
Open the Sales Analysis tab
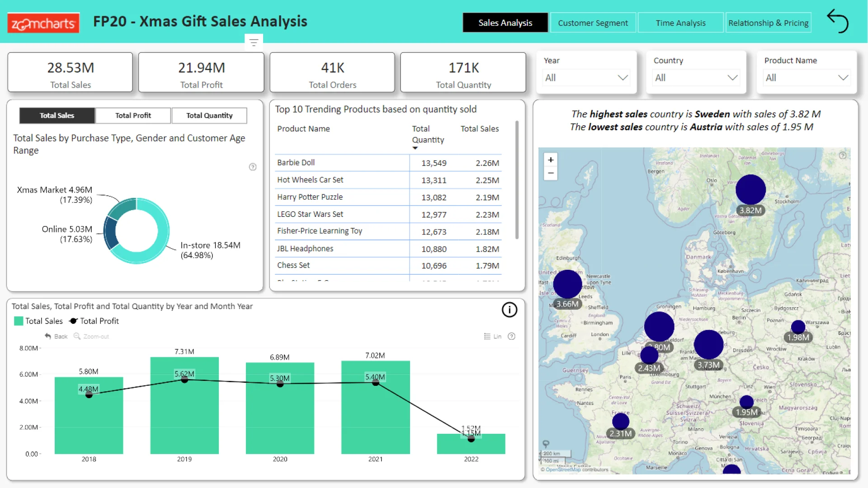point(505,23)
